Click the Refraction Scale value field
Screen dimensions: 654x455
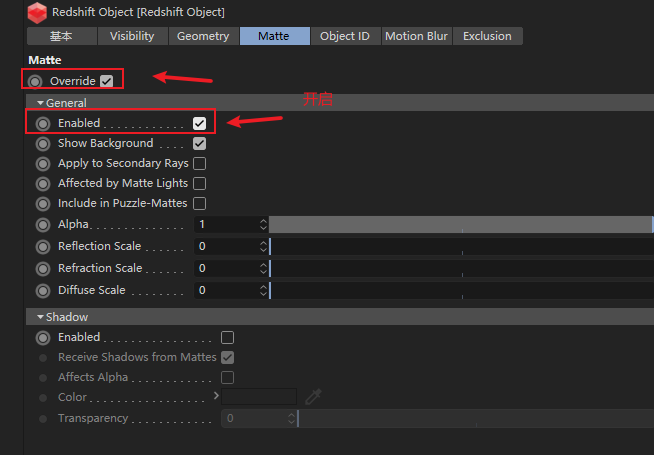pos(231,268)
